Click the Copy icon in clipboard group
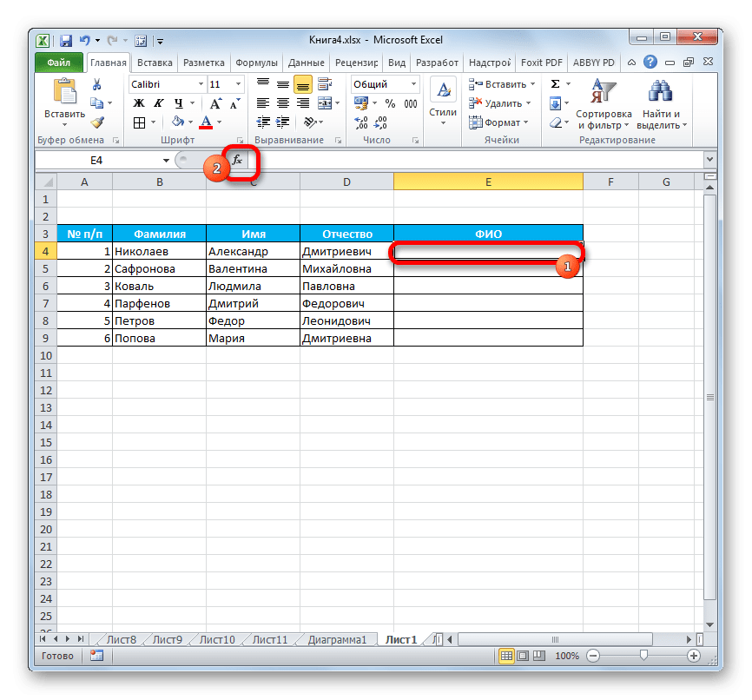Image resolution: width=752 pixels, height=700 pixels. pyautogui.click(x=97, y=103)
